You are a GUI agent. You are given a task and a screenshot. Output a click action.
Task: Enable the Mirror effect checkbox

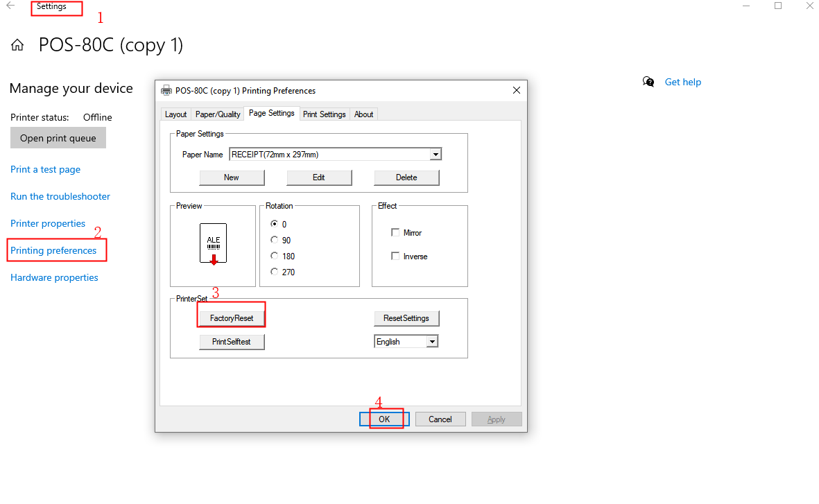(x=395, y=232)
